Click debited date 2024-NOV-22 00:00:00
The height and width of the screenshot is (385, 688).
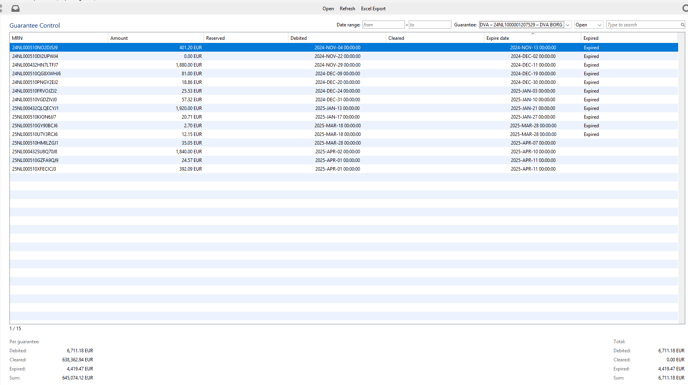[337, 56]
